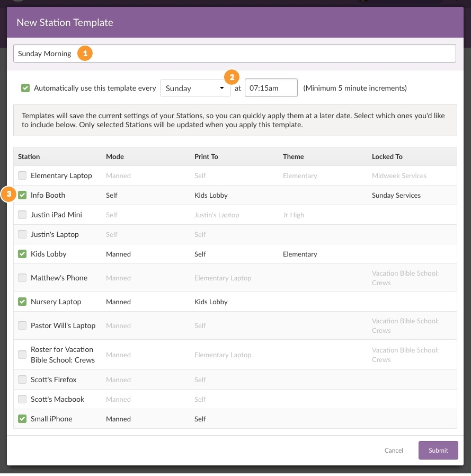Click Midweek Services in Elementary Laptop row

pos(399,175)
